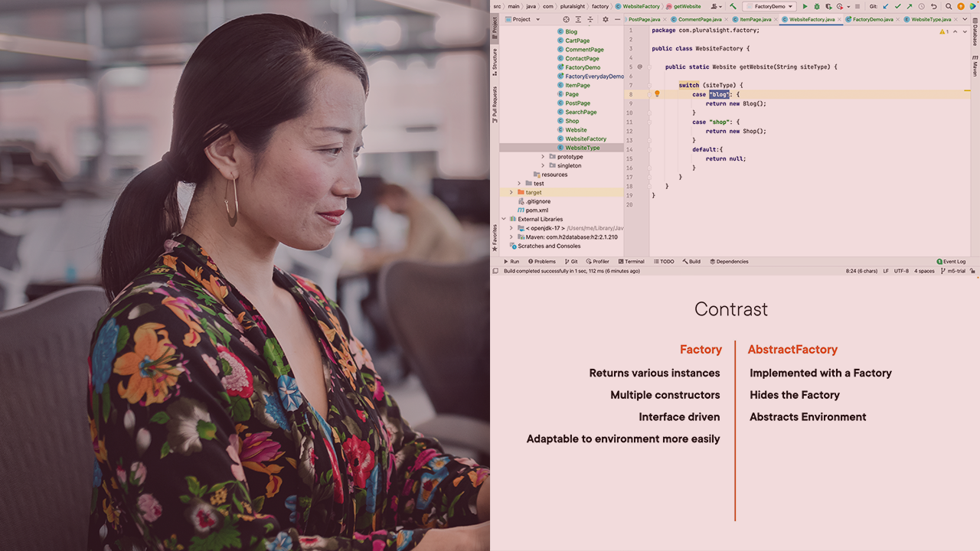The height and width of the screenshot is (551, 980).
Task: Click the 4 spaces indent status widget
Action: 924,271
